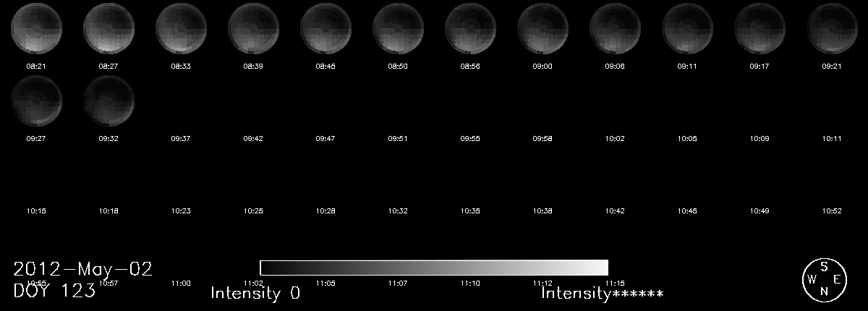The height and width of the screenshot is (311, 868).
Task: Open the 08:39 disk image
Action: coord(253,29)
